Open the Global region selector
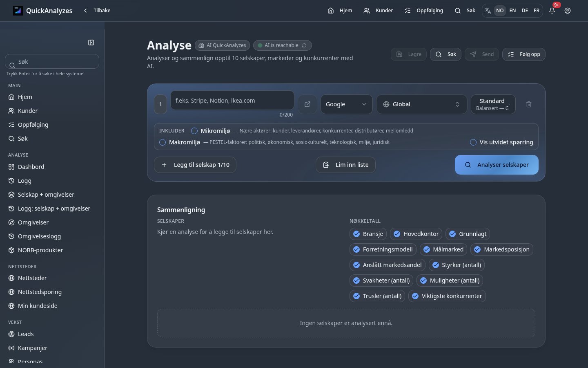This screenshot has height=368, width=588. (x=421, y=104)
